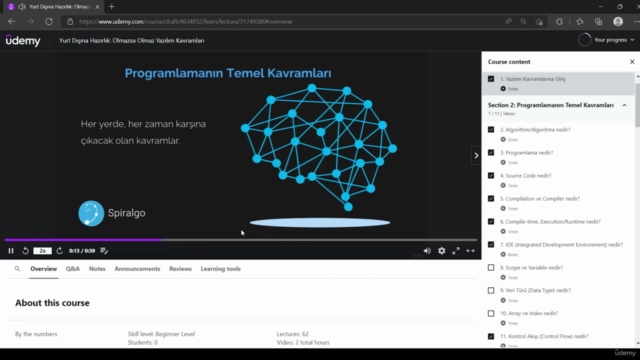Mark lecture 8 Scope ve Variable complete

click(491, 267)
